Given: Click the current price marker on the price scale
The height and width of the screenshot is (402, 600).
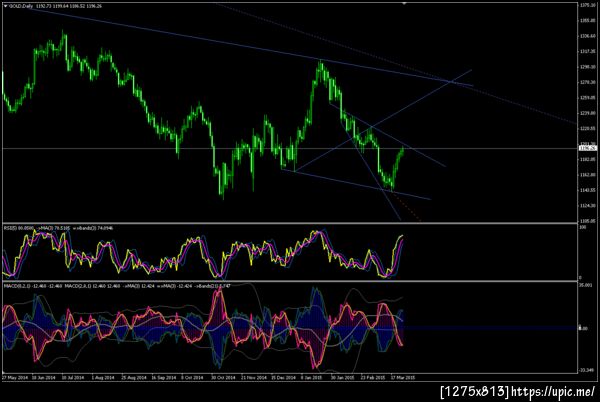Looking at the screenshot, I should tap(588, 148).
